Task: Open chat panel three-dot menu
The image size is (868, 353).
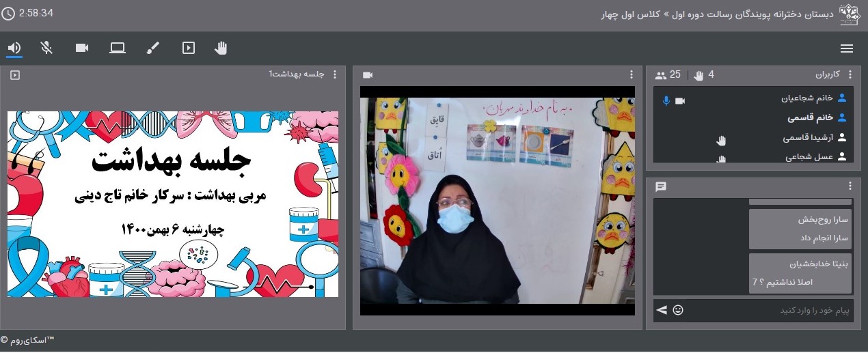Action: click(x=850, y=186)
